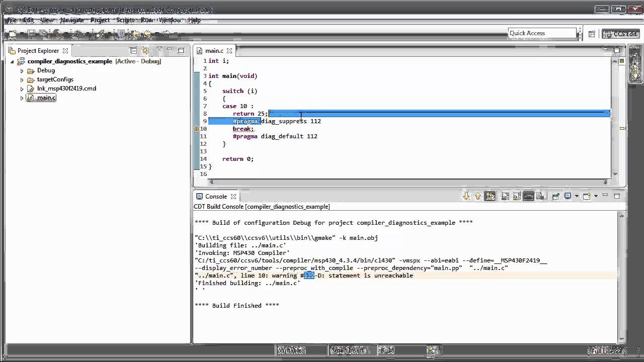The image size is (644, 362).
Task: Click Display Selected Console monitor icon
Action: click(x=568, y=196)
